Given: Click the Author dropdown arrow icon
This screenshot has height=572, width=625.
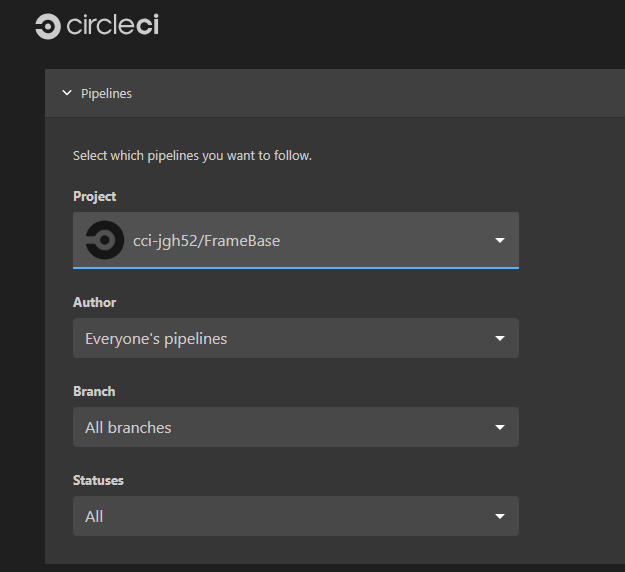Looking at the screenshot, I should [500, 338].
